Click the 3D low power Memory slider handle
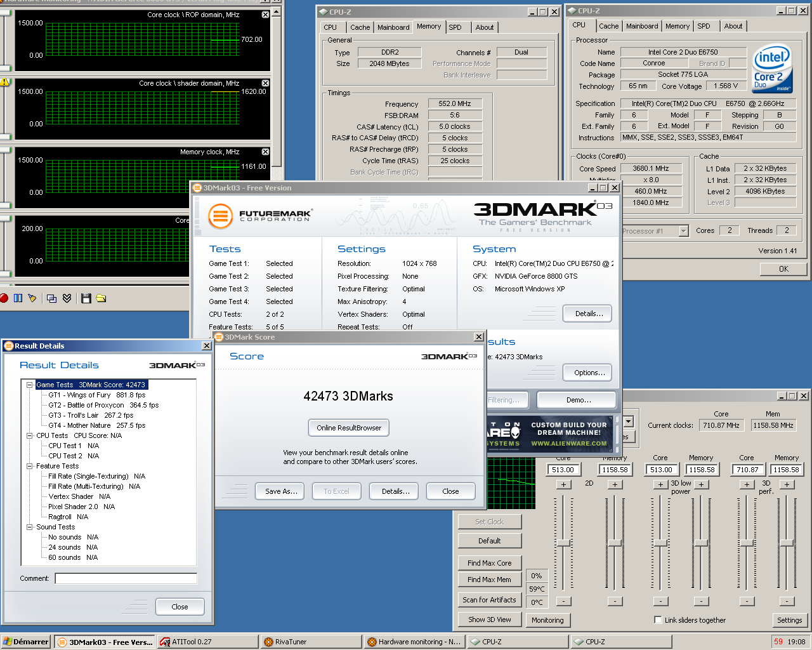Viewport: 812px width, 650px height. pyautogui.click(x=700, y=543)
